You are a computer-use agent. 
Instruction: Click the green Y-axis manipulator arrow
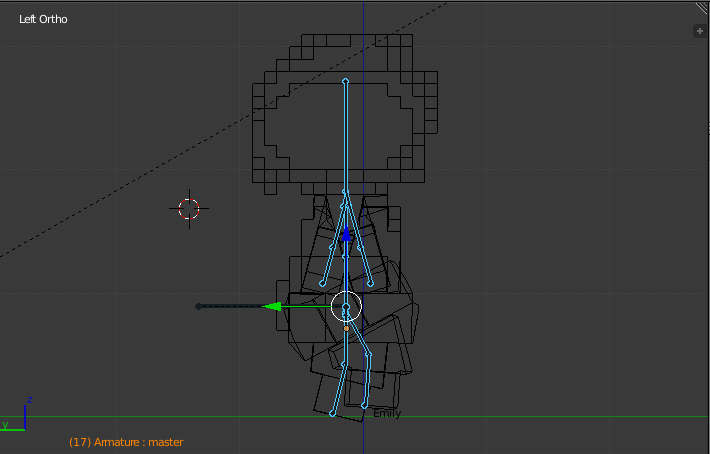(272, 306)
